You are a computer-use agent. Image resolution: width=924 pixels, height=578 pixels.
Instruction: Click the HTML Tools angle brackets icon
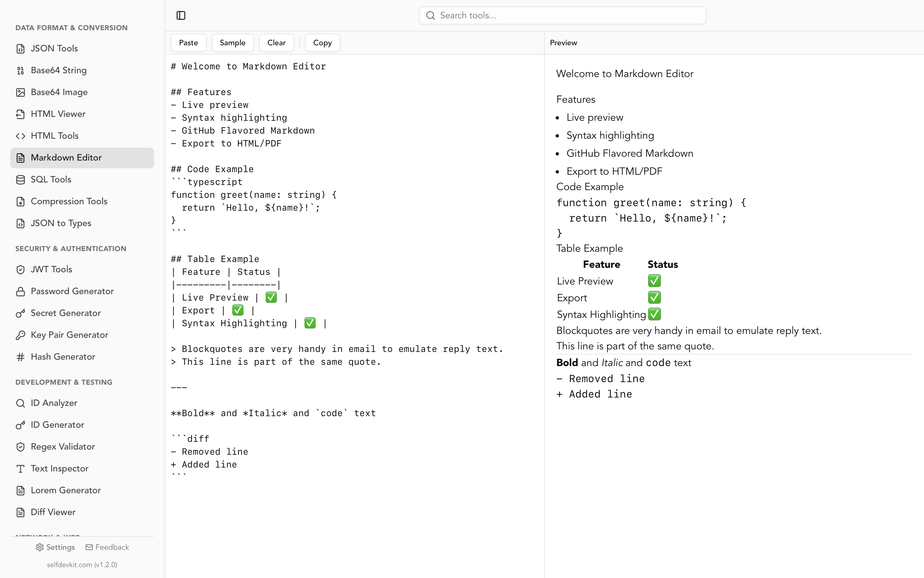click(x=21, y=136)
